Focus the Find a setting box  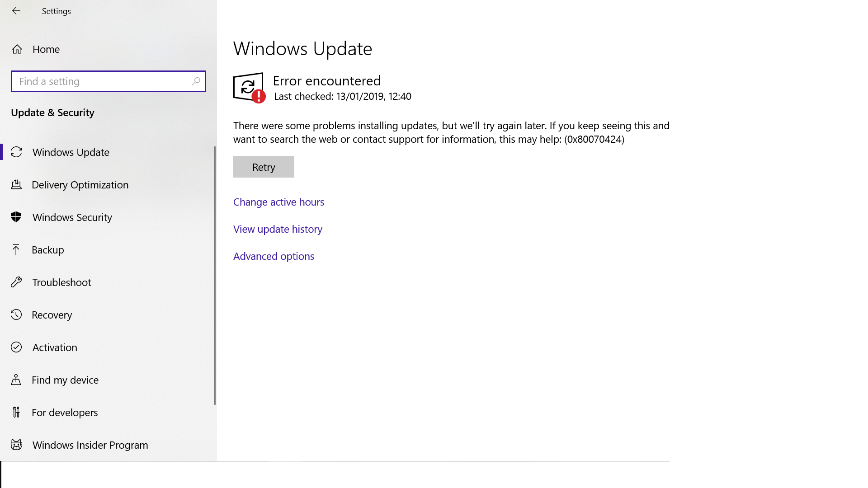tap(108, 81)
